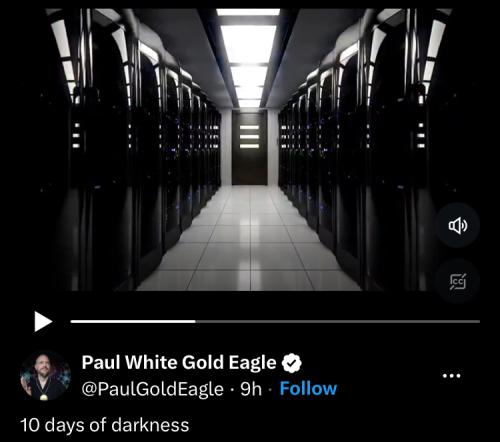The height and width of the screenshot is (442, 500).
Task: Open the @PaulGoldEagle handle link
Action: tap(152, 389)
